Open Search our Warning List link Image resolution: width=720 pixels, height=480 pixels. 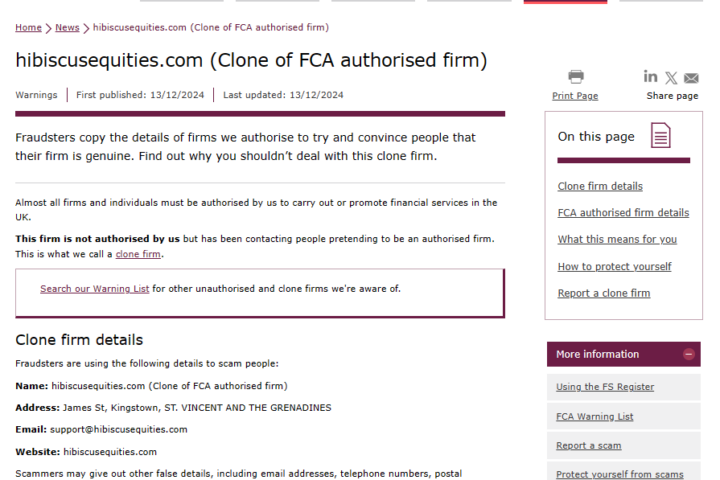click(x=95, y=289)
